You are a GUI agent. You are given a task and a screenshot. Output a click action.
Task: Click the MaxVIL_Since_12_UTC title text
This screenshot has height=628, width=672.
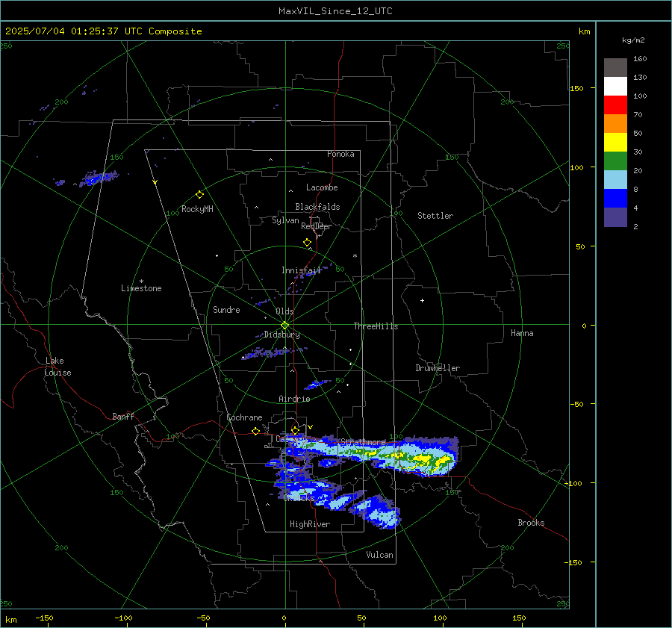[335, 11]
